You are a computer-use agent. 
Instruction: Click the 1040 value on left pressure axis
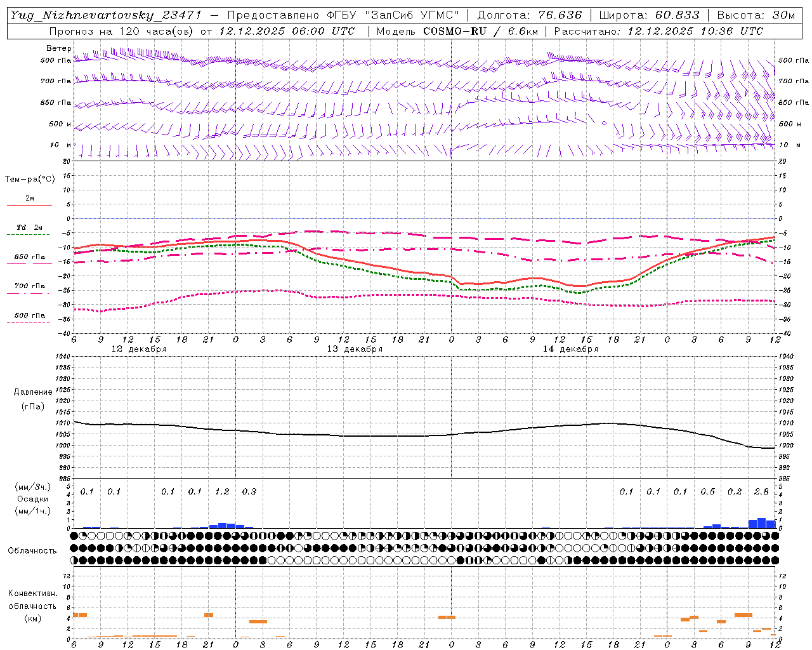pyautogui.click(x=62, y=356)
